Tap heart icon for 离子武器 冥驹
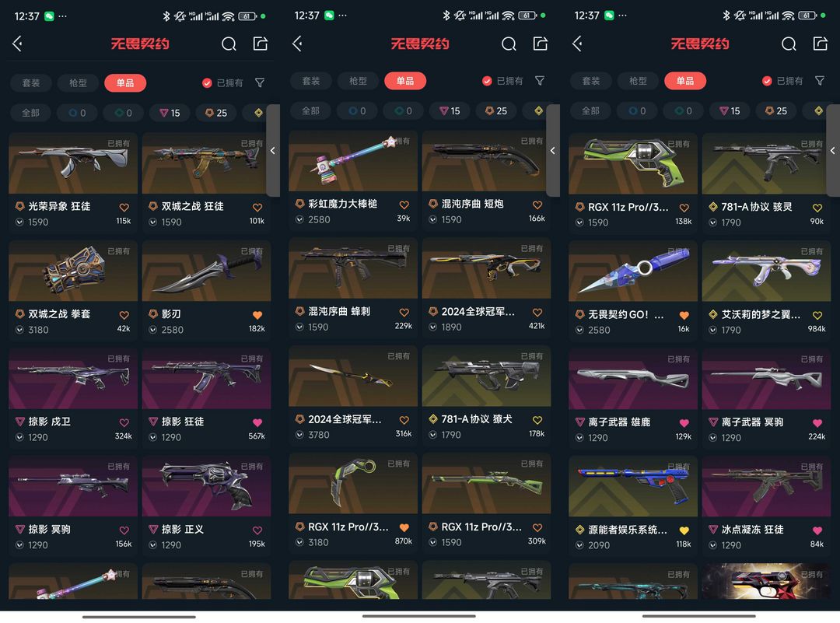 (817, 423)
